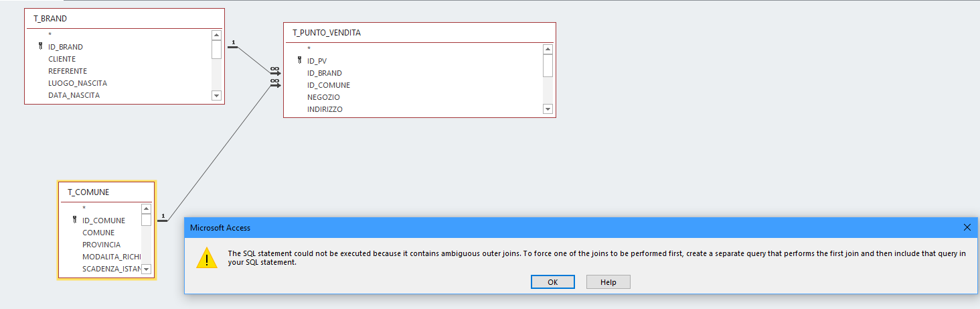Click the T_COMUNE table title bar
Image resolution: width=980 pixels, height=309 pixels.
[x=107, y=192]
